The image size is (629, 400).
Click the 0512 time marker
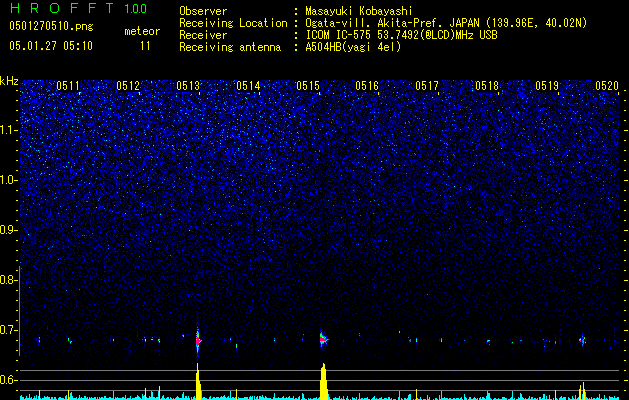[128, 86]
